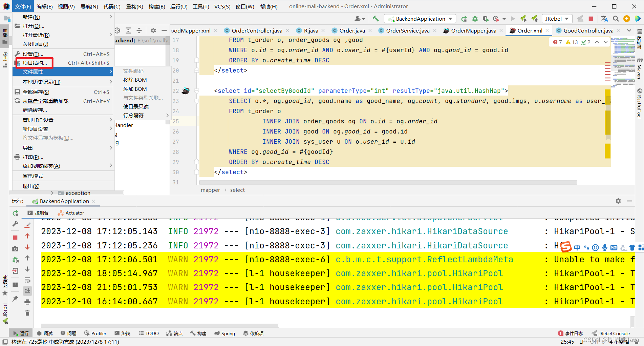Image resolution: width=644 pixels, height=346 pixels.
Task: Toggle fold marker at line 22 select tag
Action: (x=196, y=91)
